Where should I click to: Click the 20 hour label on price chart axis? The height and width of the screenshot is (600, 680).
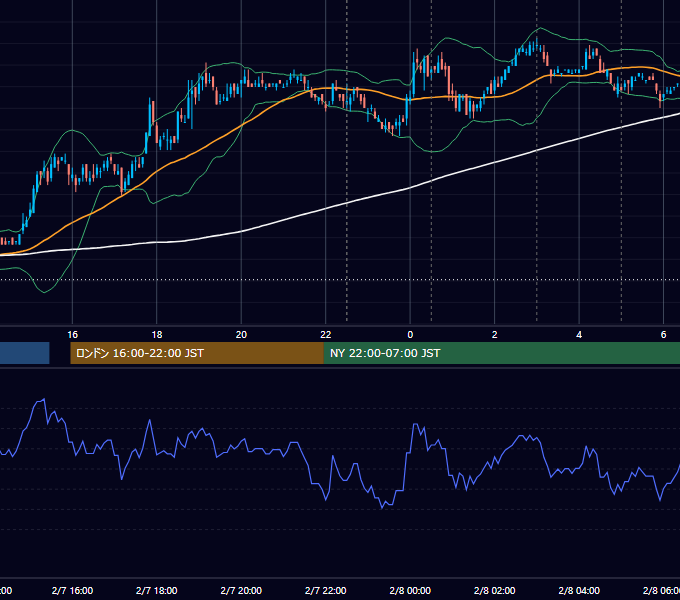coord(241,335)
